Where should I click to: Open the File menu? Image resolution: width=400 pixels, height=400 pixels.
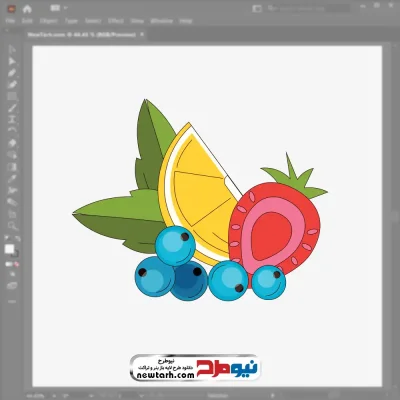10,21
